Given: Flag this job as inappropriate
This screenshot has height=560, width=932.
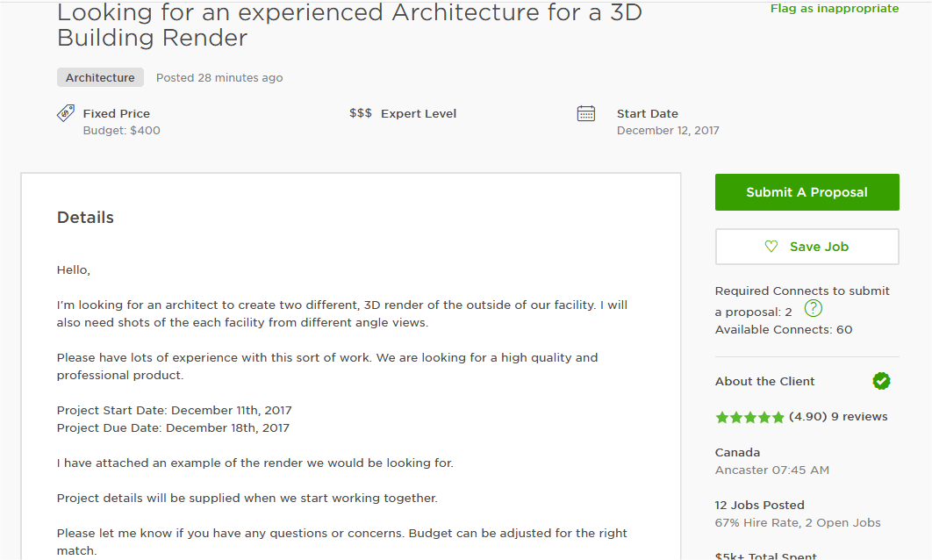Looking at the screenshot, I should (834, 9).
